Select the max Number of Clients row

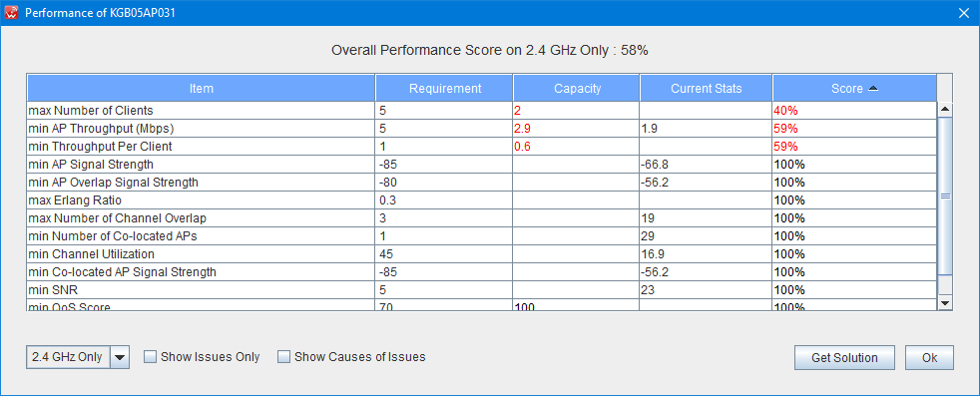(x=482, y=111)
